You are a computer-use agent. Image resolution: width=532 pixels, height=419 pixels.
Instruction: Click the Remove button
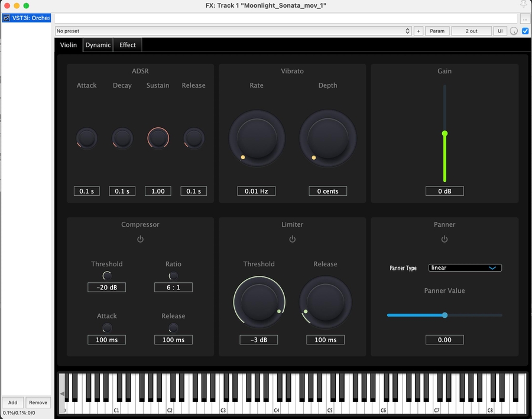38,402
